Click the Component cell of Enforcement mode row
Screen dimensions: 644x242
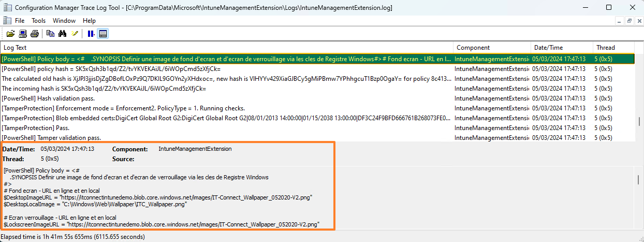(x=492, y=108)
